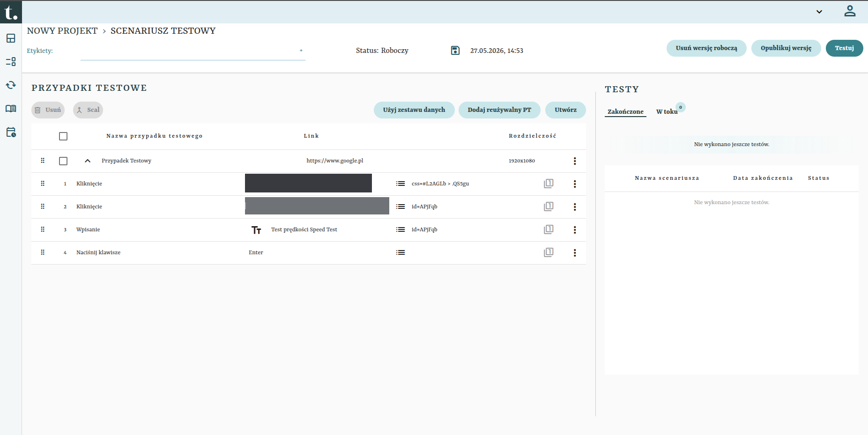The image size is (868, 435).
Task: Click the Scal merge button
Action: [x=88, y=110]
